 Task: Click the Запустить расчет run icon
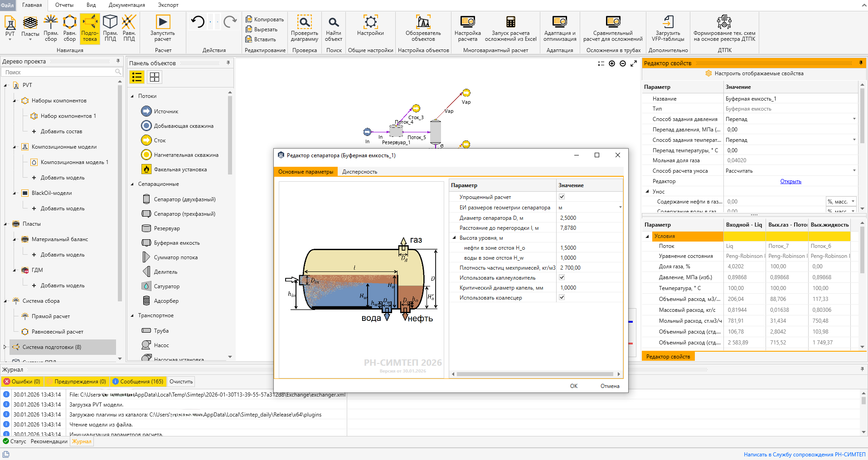click(x=163, y=22)
